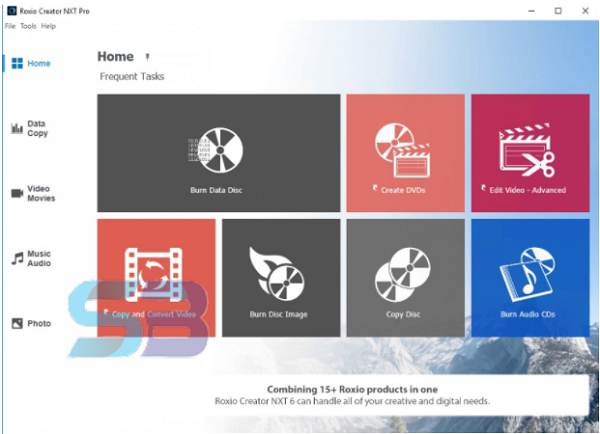The image size is (600, 434).
Task: Click the Burn Data Disc disc icon
Action: (x=216, y=150)
